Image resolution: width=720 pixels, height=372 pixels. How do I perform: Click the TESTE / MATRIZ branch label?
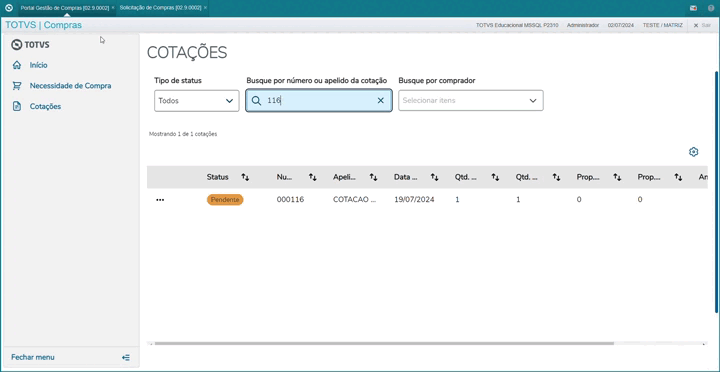(663, 25)
